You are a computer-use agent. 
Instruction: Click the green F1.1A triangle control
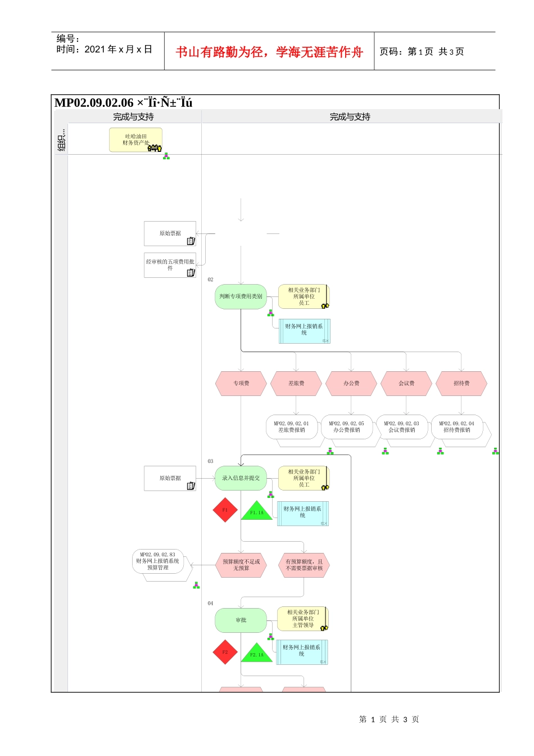click(x=257, y=511)
